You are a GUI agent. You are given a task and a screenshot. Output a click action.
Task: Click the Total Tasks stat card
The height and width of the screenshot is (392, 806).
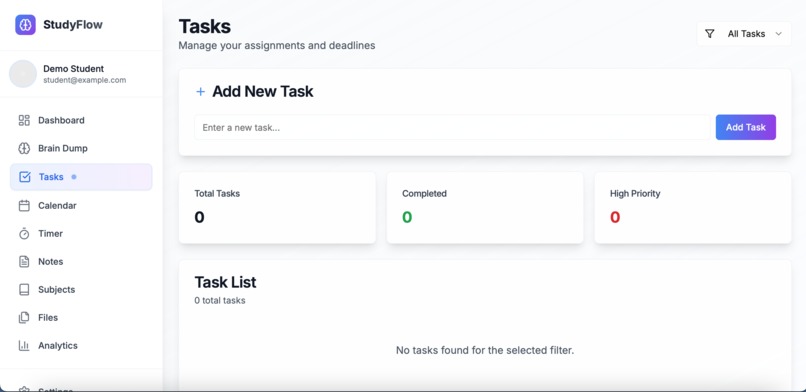point(277,208)
